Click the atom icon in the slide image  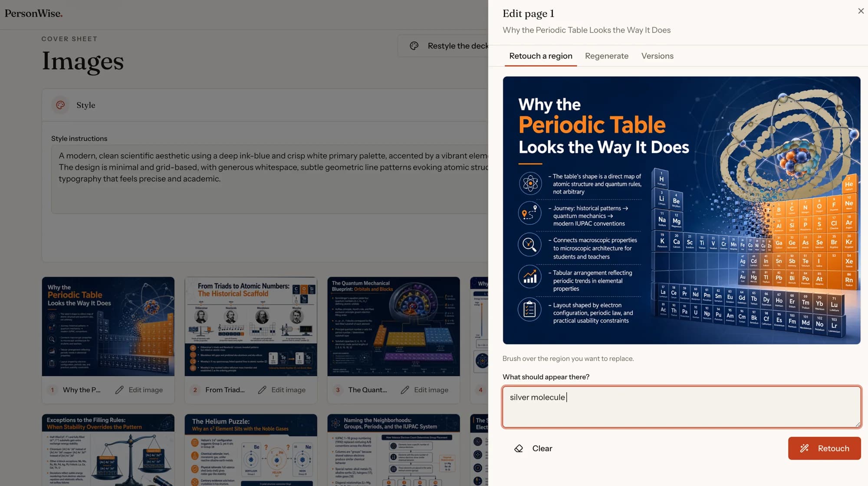tap(530, 183)
